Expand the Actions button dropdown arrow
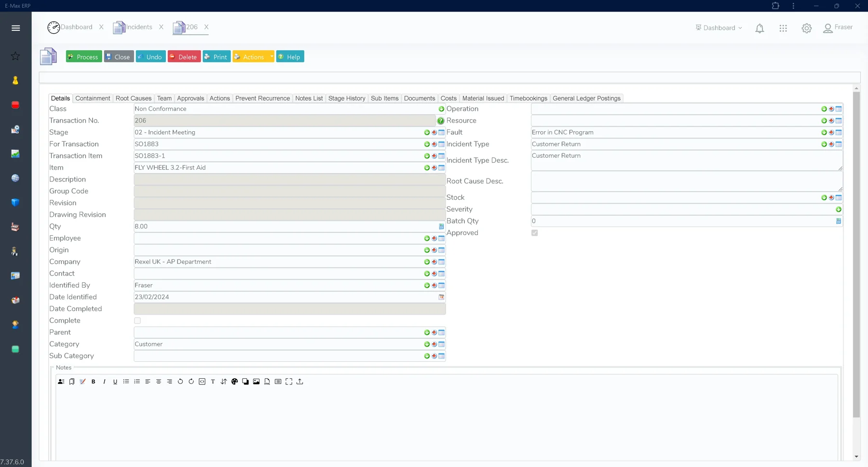Image resolution: width=868 pixels, height=467 pixels. (271, 56)
